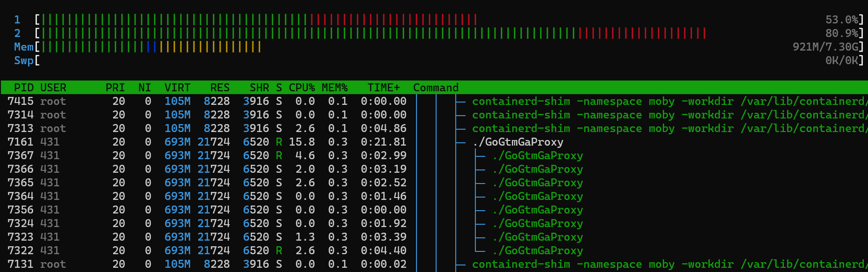Select GoGtmGaProxy thread PID 7324
This screenshot has height=272, width=868.
434,223
